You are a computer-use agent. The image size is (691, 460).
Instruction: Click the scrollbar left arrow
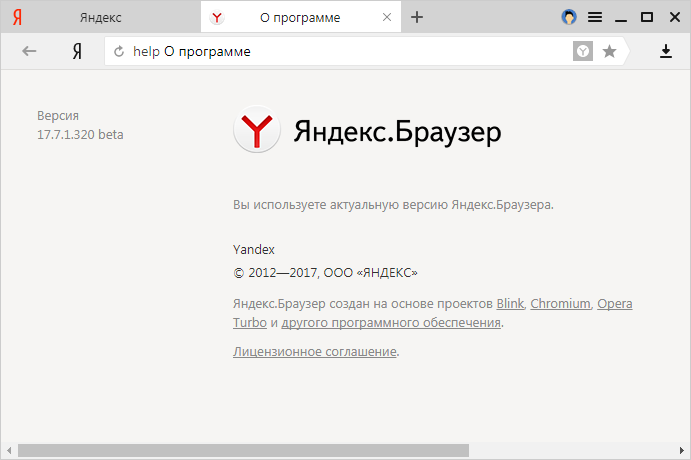pyautogui.click(x=9, y=451)
